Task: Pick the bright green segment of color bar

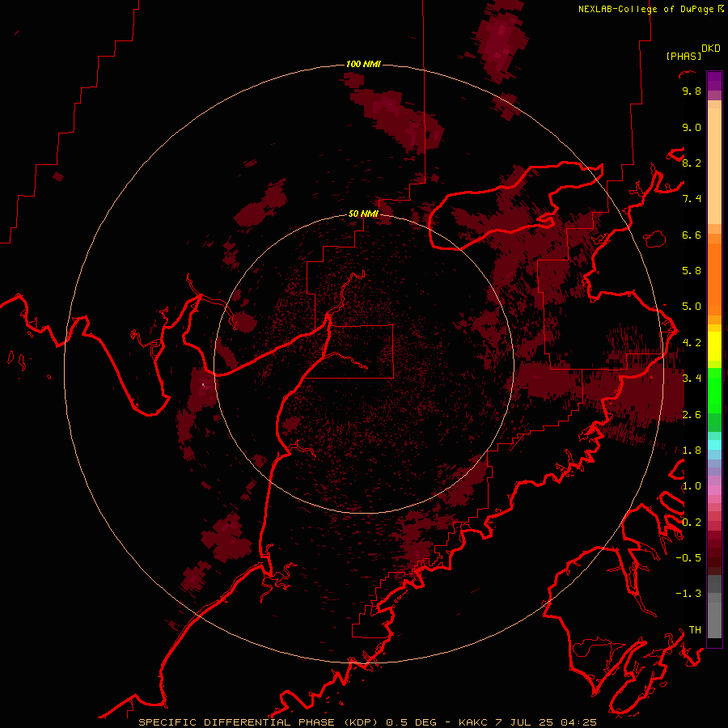Action: click(x=714, y=391)
